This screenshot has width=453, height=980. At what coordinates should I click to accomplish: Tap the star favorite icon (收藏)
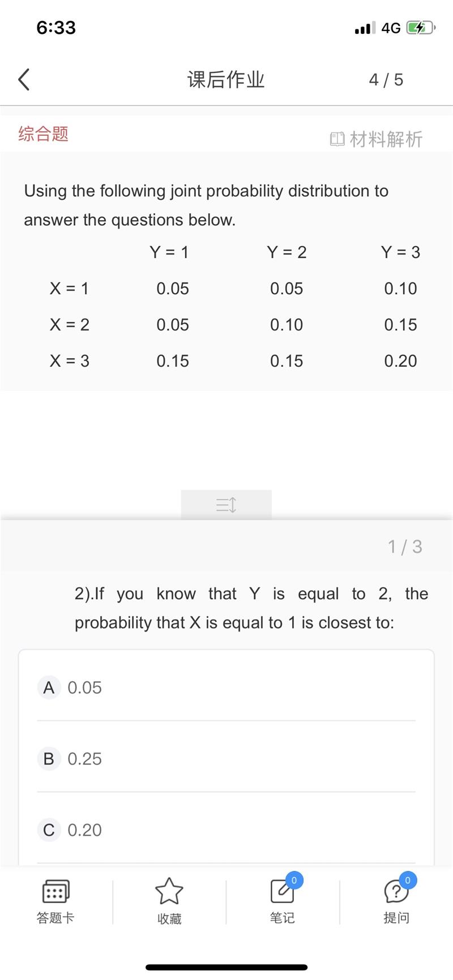pos(169,891)
